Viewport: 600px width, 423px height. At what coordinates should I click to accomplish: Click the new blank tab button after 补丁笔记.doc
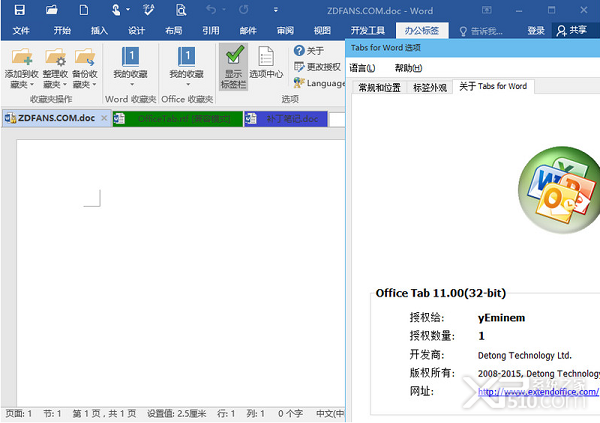point(337,119)
